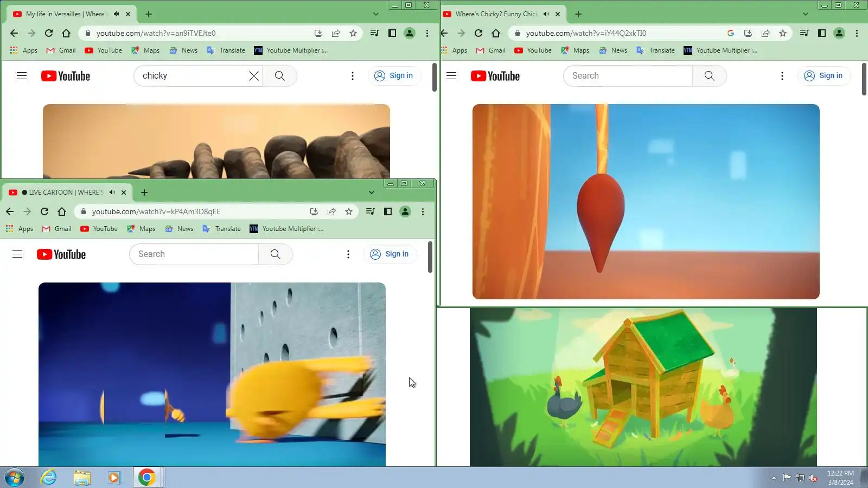
Task: Click the video player in right window
Action: point(646,201)
